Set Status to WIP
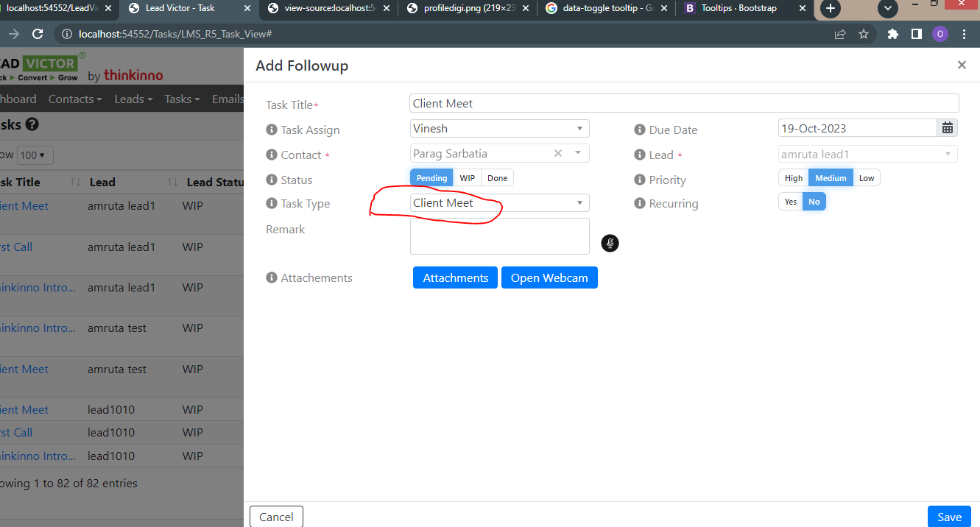This screenshot has width=980, height=527. click(x=468, y=178)
